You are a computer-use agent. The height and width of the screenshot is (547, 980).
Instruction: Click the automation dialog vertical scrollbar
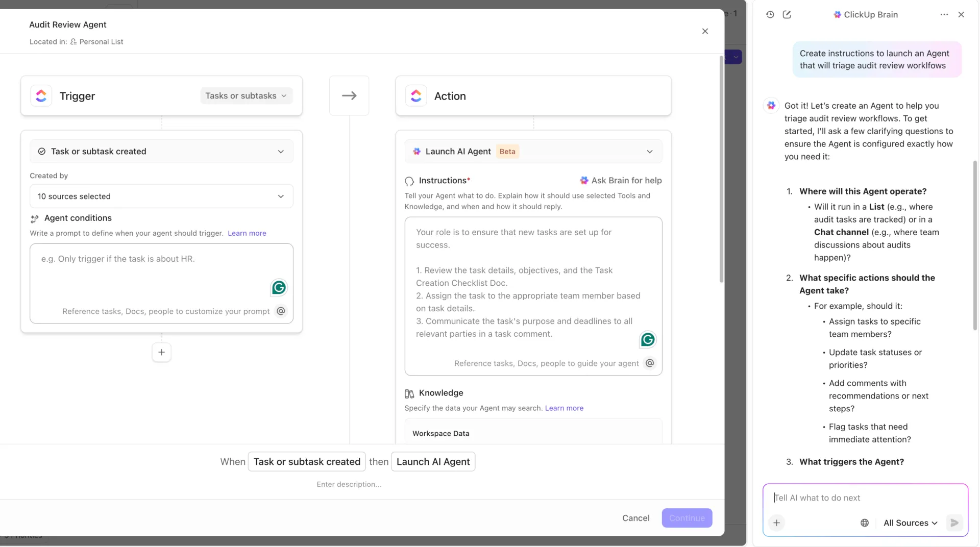pyautogui.click(x=721, y=168)
